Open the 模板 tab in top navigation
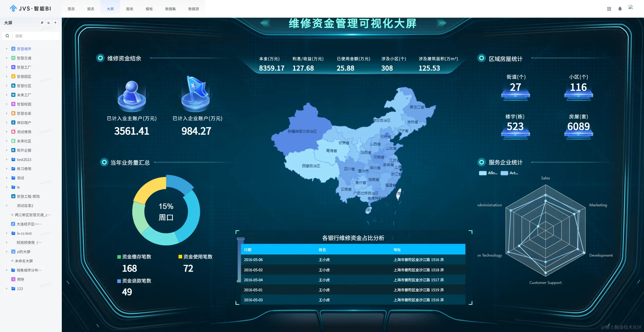This screenshot has height=332, width=644. tap(149, 9)
